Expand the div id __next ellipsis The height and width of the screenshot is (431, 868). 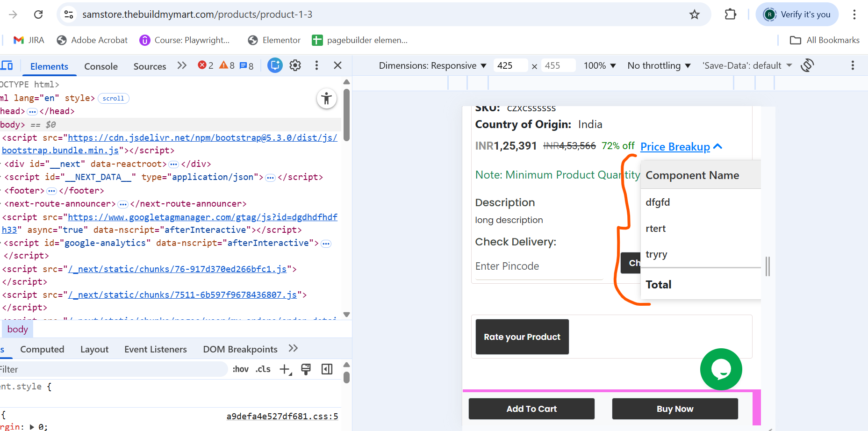173,164
